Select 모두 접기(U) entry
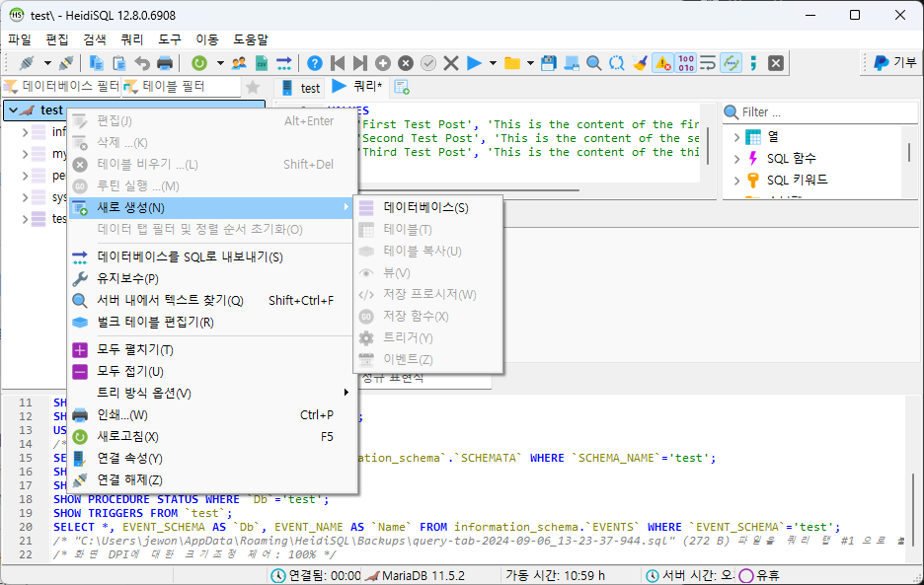Image resolution: width=924 pixels, height=585 pixels. (212, 372)
